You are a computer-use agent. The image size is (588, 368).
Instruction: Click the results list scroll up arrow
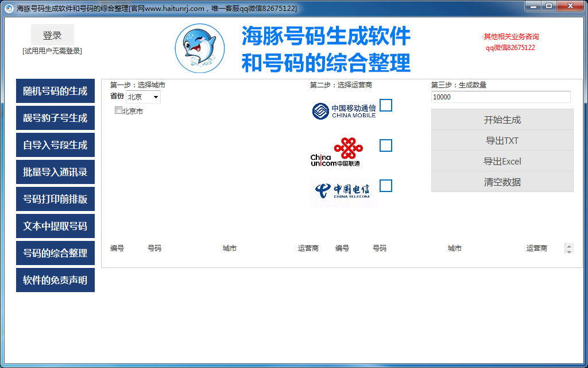point(569,246)
